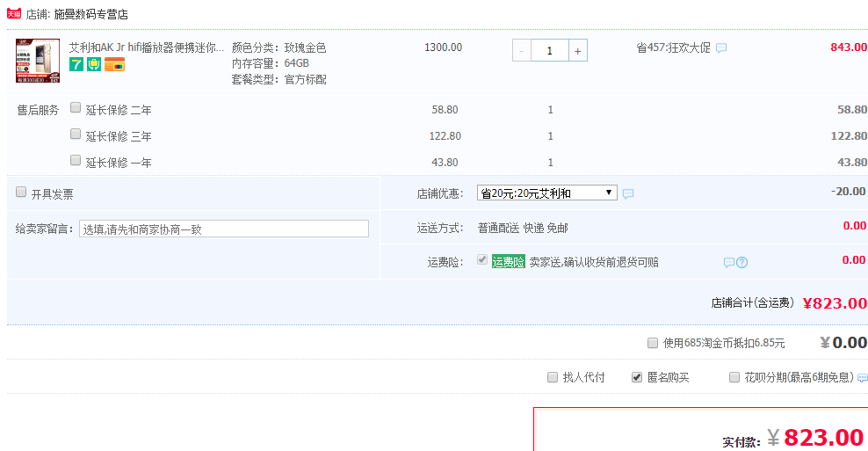
Task: Check the 延长保修 一年 option
Action: pos(76,160)
